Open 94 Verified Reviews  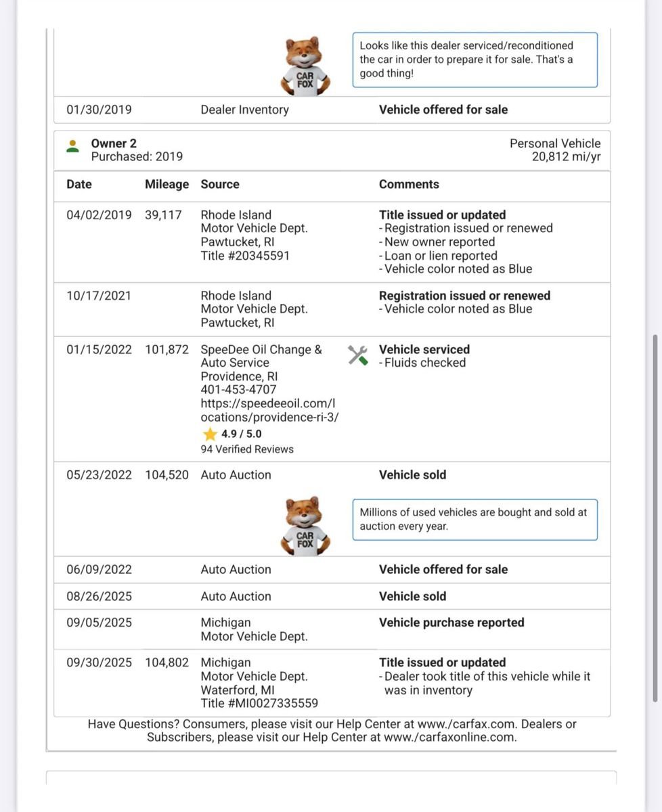247,449
